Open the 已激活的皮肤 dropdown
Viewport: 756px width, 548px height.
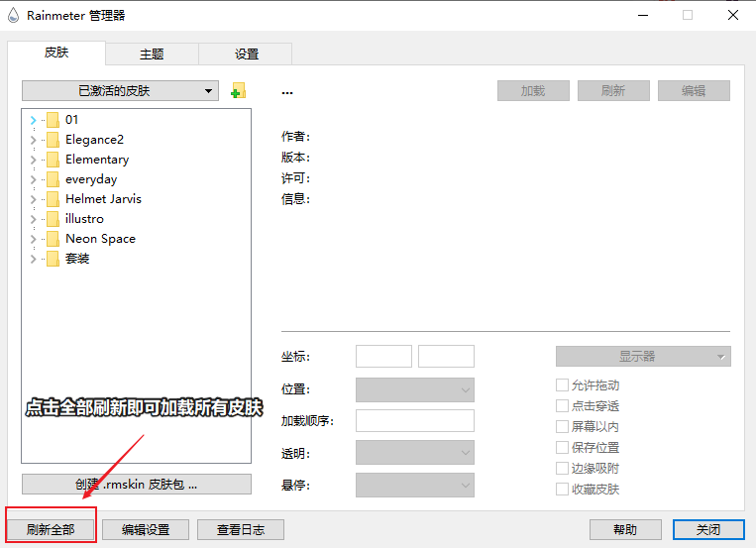click(120, 91)
